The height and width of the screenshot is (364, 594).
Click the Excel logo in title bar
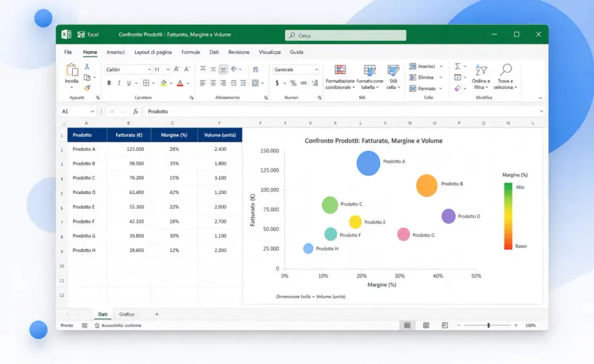click(66, 34)
